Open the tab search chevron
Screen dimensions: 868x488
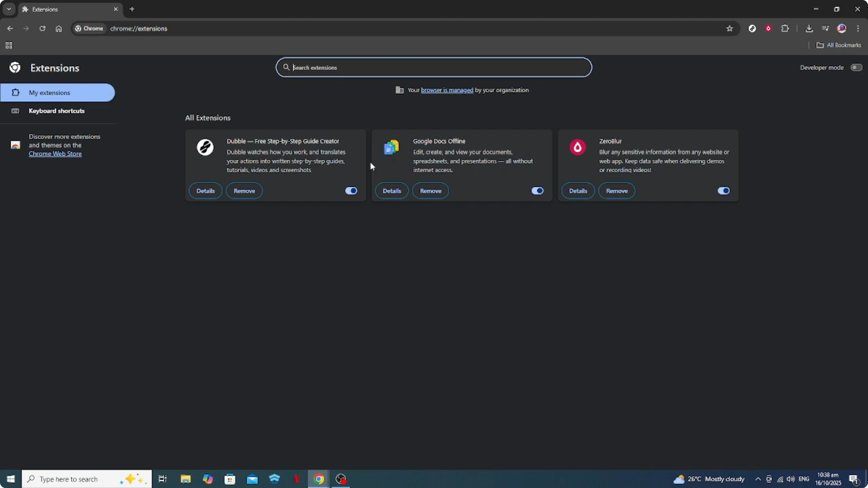tap(9, 9)
